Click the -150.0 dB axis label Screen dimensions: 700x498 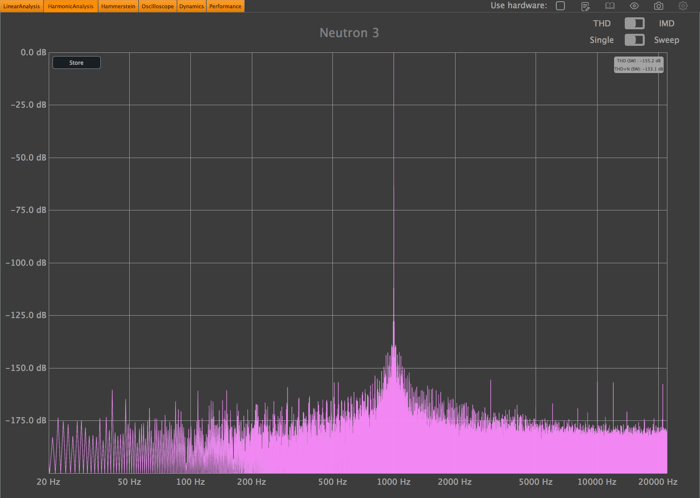click(26, 368)
